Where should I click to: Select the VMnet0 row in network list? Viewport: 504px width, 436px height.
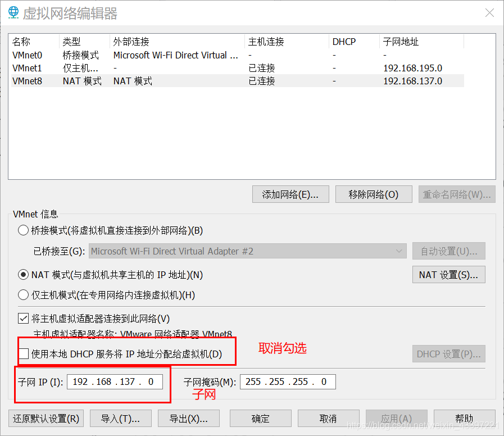[238, 55]
